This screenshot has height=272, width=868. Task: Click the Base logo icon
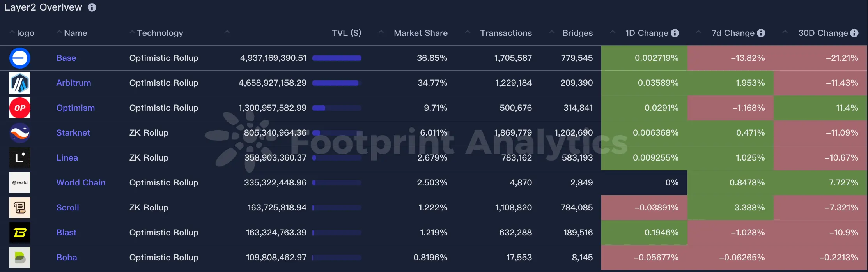[20, 58]
